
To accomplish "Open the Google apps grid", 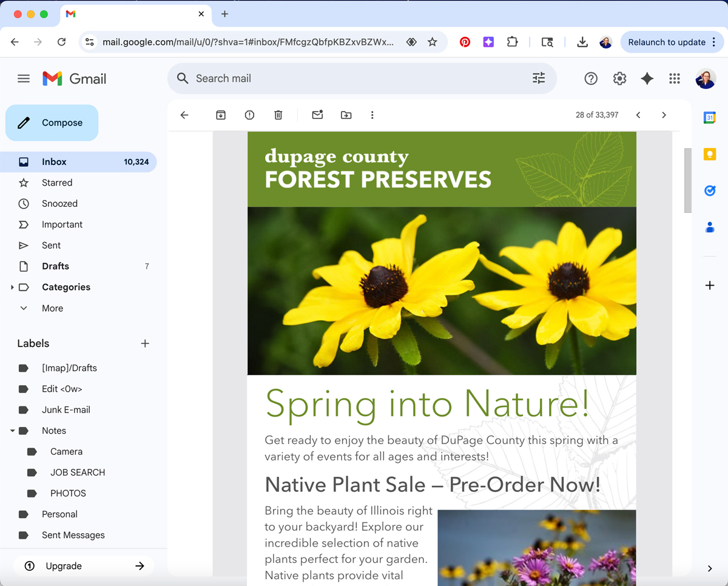I will tap(674, 78).
